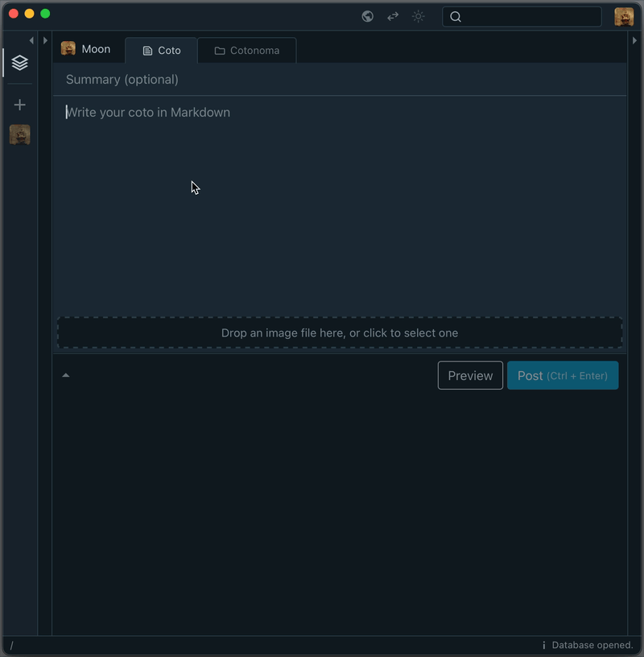This screenshot has width=644, height=657.
Task: Select the stacked layers icon in sidebar
Action: tap(20, 63)
